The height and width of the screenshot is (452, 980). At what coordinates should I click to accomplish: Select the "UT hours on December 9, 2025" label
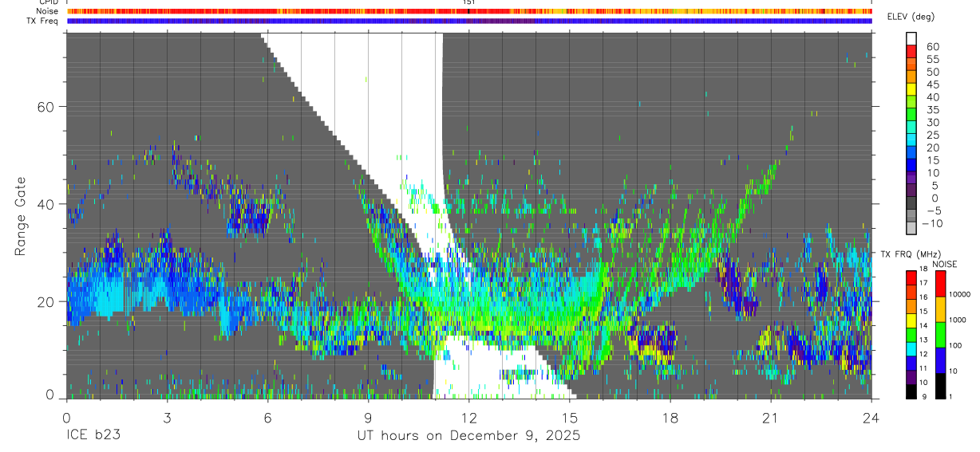[468, 436]
